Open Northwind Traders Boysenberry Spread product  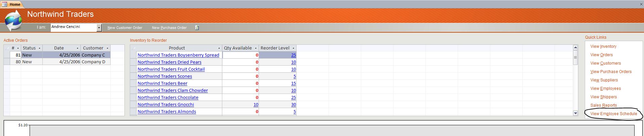point(178,55)
